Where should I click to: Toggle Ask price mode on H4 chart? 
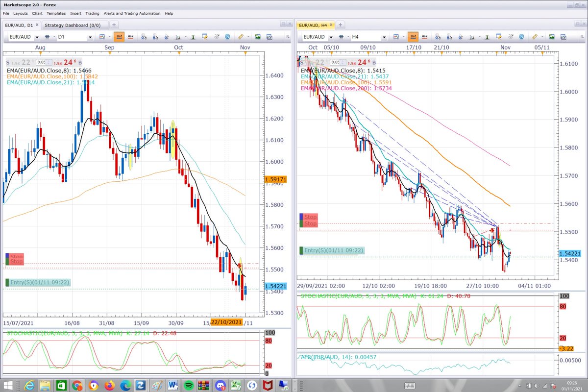pos(425,37)
